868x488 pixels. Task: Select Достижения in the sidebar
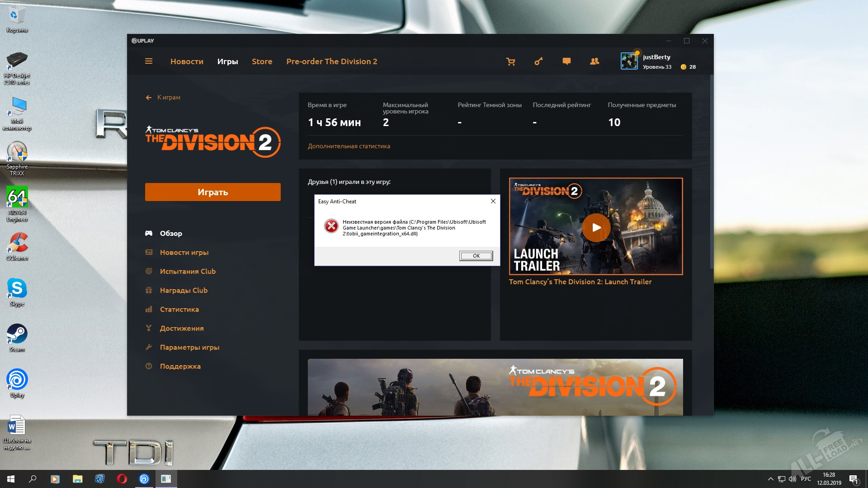point(181,328)
